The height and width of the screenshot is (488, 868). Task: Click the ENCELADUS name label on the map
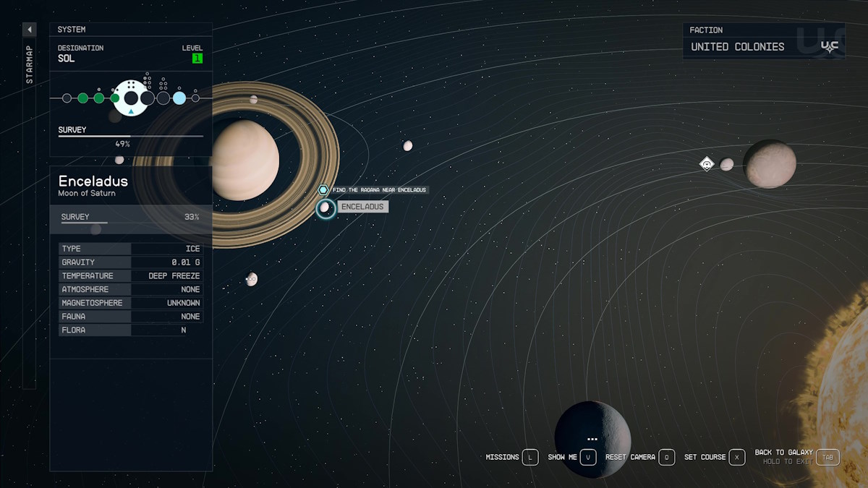[364, 206]
